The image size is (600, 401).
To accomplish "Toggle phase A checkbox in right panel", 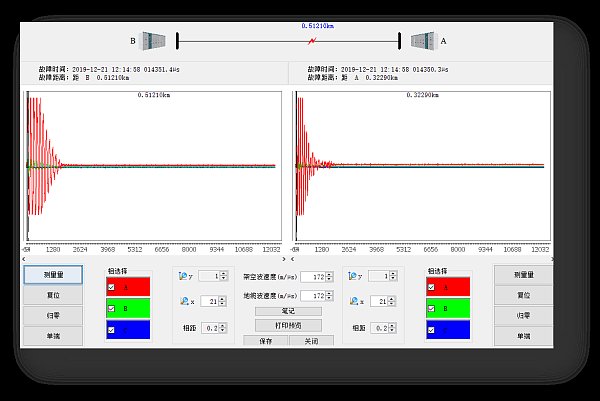I will (433, 287).
